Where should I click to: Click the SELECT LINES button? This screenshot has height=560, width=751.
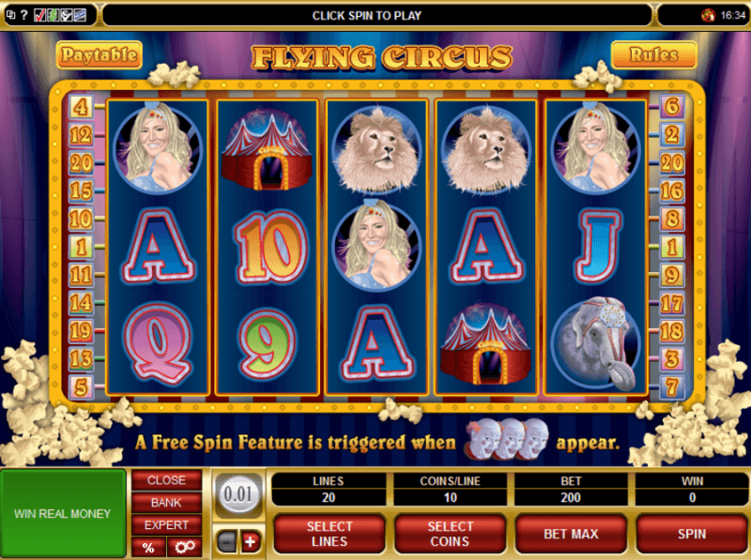tap(330, 534)
